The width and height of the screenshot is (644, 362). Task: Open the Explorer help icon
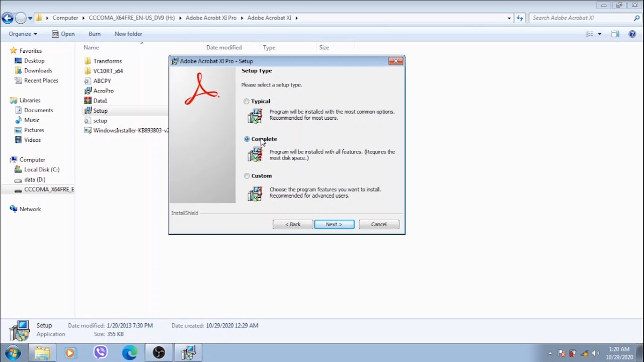pos(632,34)
